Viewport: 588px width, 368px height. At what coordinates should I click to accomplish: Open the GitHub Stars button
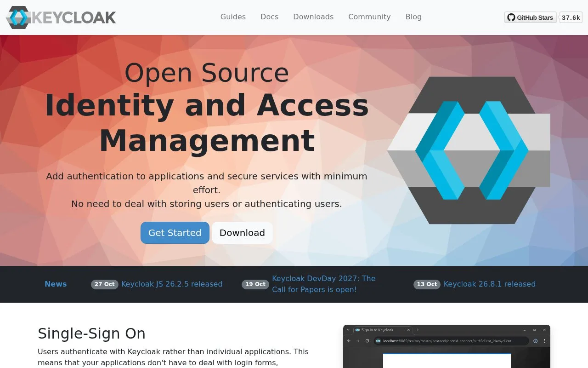click(530, 17)
